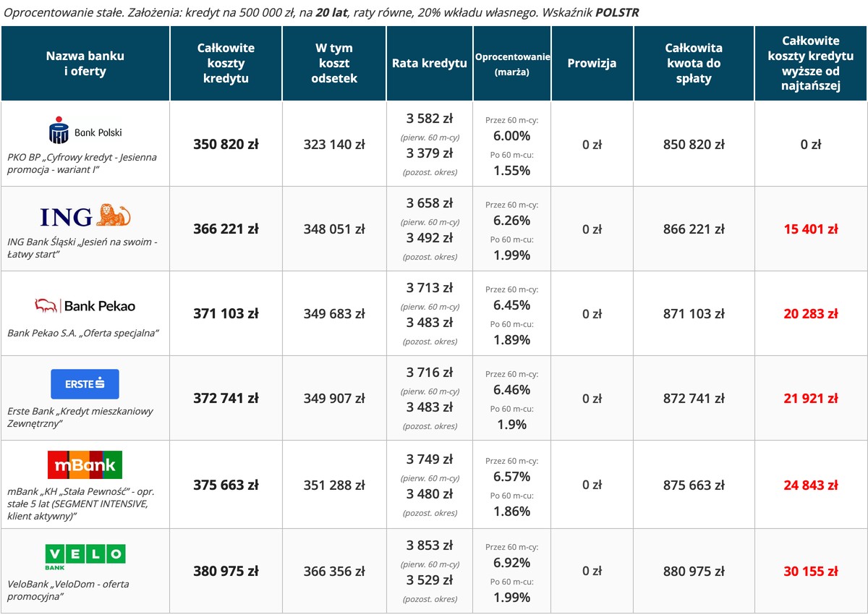Click the blue Erste logo
This screenshot has height=615, width=868.
point(85,384)
